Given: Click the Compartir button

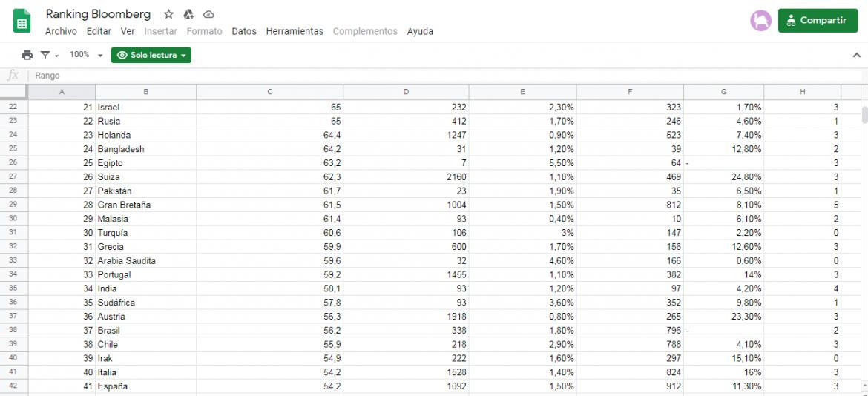Looking at the screenshot, I should 818,21.
